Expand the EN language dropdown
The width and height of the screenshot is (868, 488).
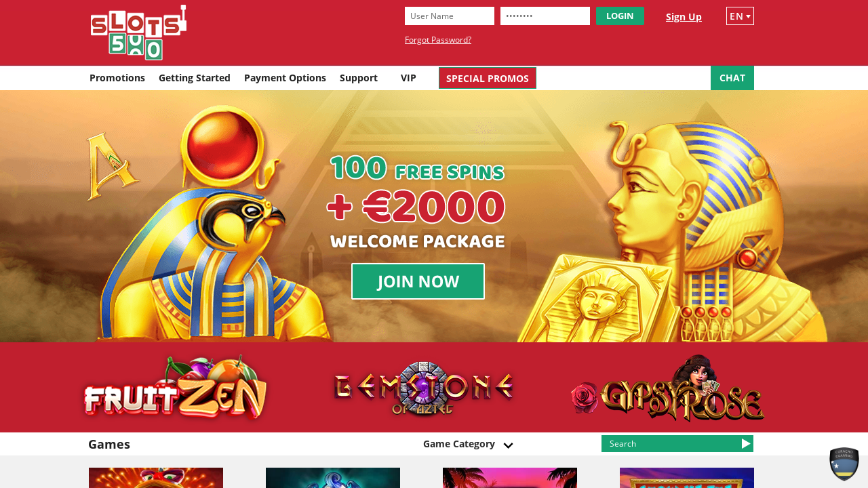coord(740,16)
